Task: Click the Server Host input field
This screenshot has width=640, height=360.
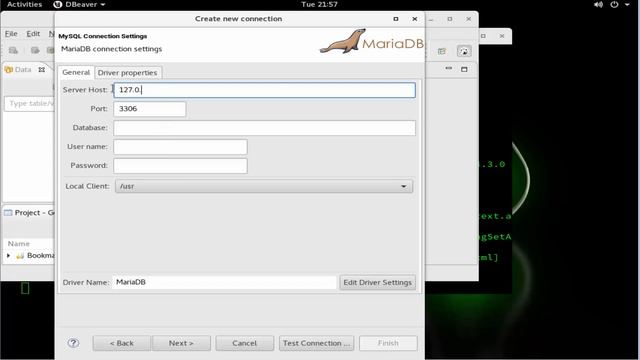Action: click(264, 90)
